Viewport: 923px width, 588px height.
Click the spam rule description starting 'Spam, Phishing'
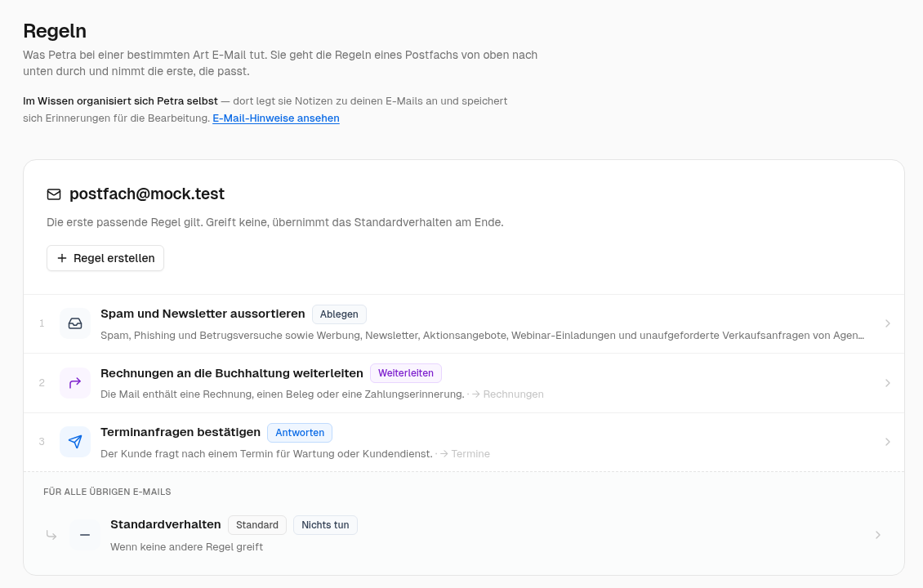pyautogui.click(x=482, y=336)
